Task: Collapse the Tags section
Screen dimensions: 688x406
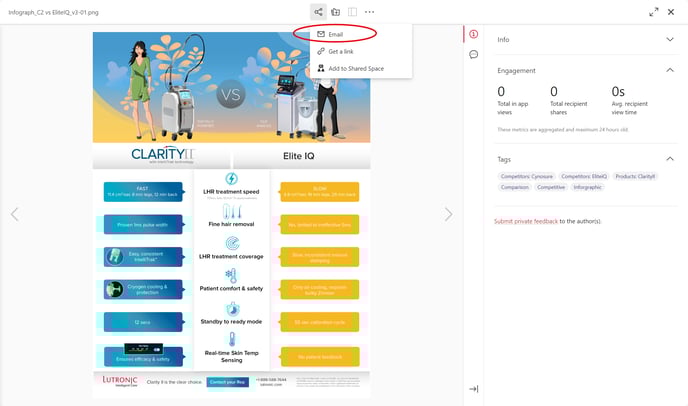Action: coord(670,158)
